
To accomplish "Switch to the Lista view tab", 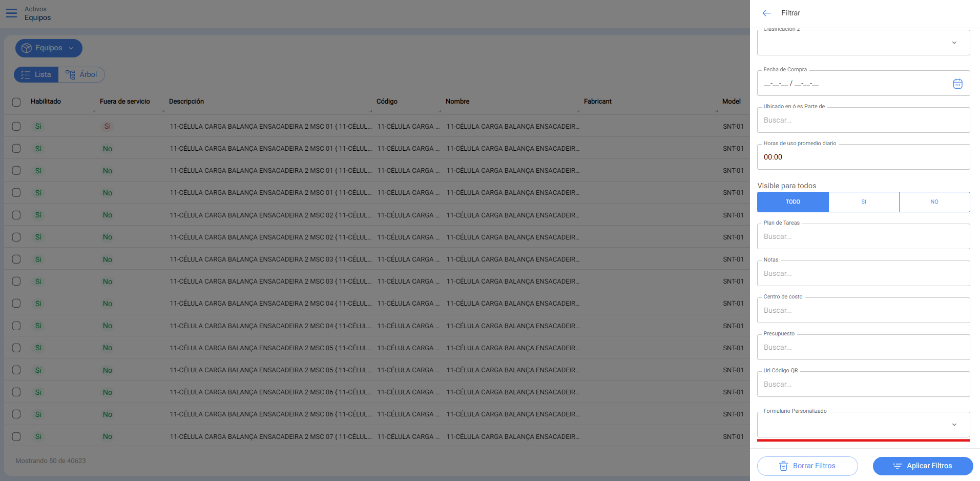I will click(x=36, y=75).
